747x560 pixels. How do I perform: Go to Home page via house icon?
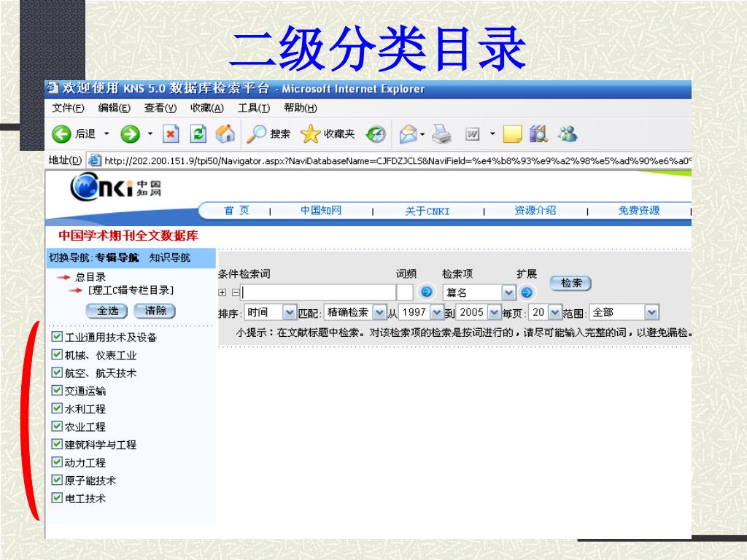pyautogui.click(x=225, y=134)
